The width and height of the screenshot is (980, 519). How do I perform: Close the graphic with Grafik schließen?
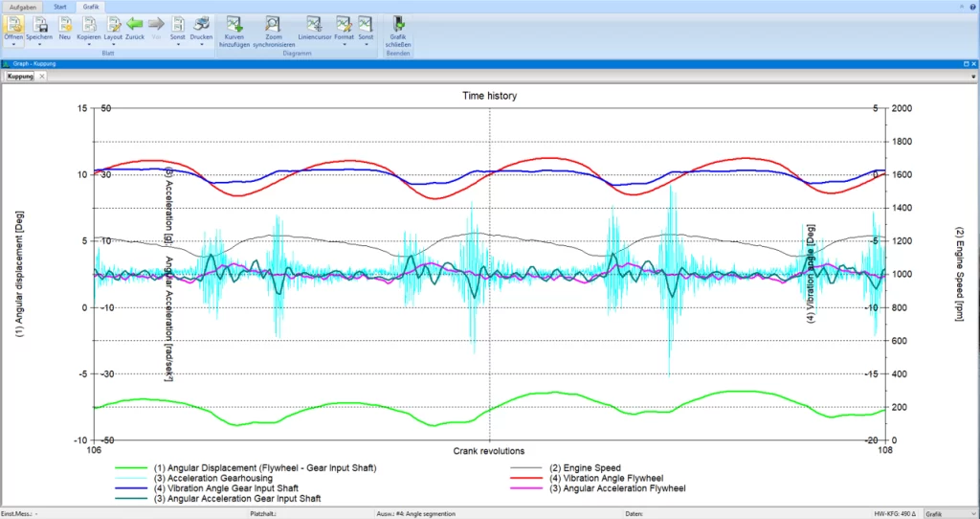click(398, 23)
